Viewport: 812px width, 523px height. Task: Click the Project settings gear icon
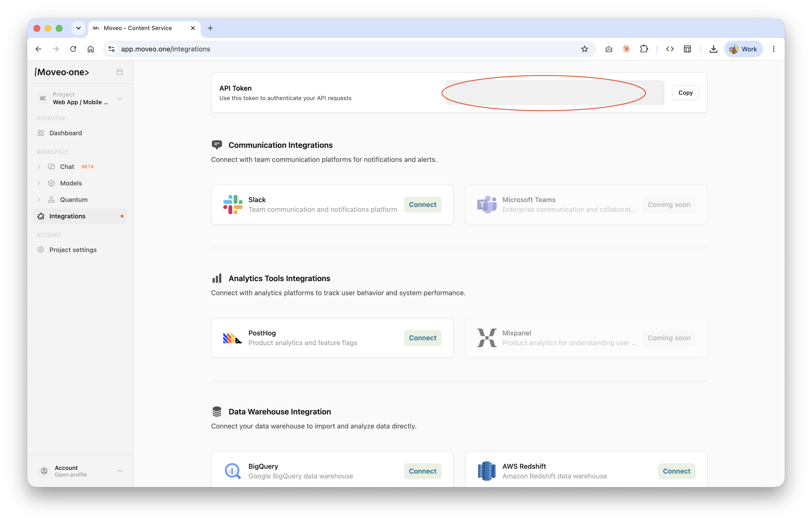tap(41, 250)
